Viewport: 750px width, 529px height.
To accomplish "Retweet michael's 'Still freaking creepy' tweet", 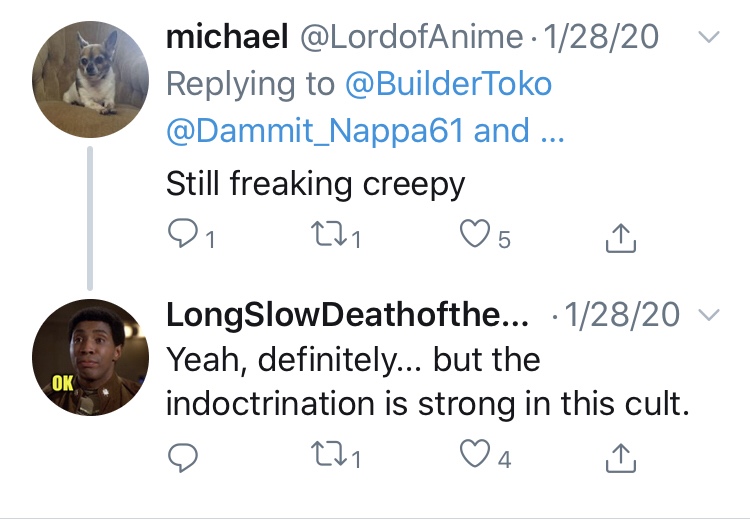I will pyautogui.click(x=329, y=234).
